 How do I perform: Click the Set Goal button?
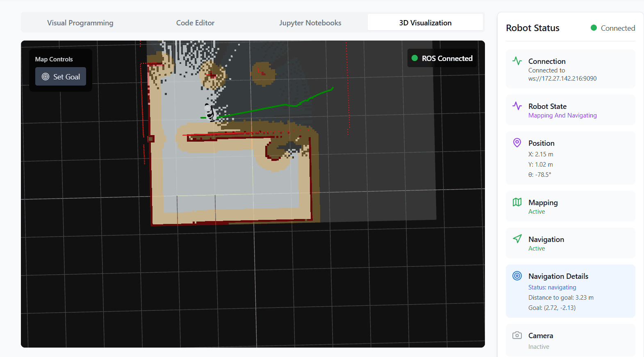coord(61,77)
